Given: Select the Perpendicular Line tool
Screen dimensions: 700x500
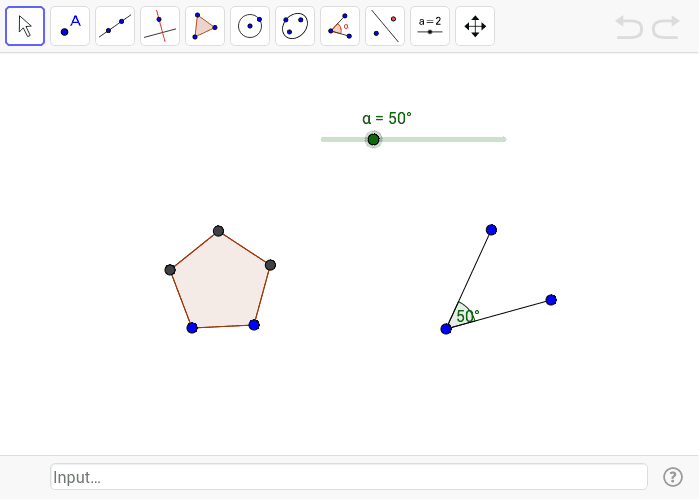Looking at the screenshot, I should [160, 26].
